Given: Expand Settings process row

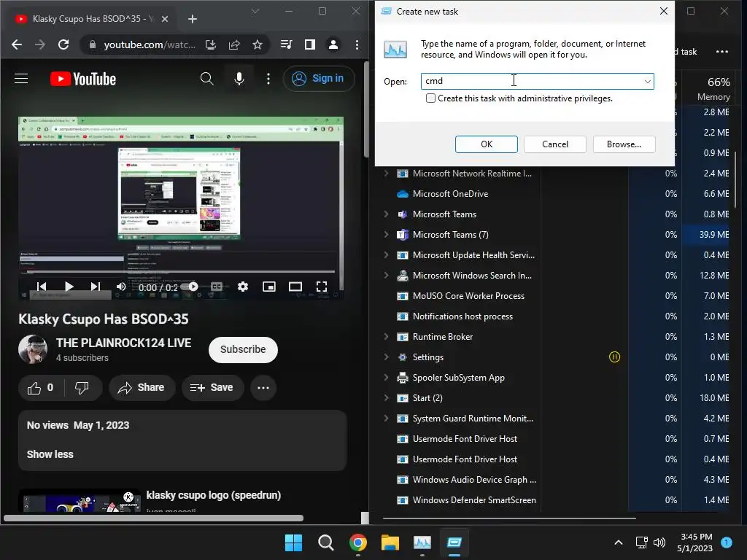Looking at the screenshot, I should (x=386, y=357).
